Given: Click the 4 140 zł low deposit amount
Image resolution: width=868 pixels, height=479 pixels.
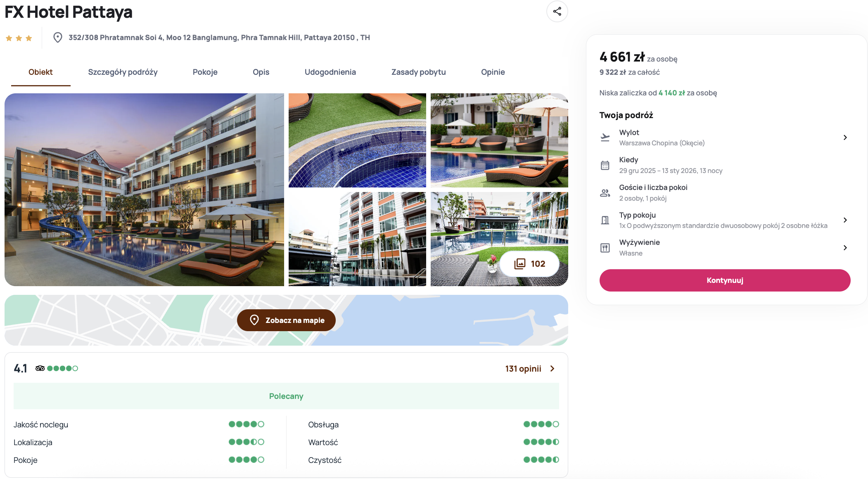Looking at the screenshot, I should pyautogui.click(x=671, y=93).
